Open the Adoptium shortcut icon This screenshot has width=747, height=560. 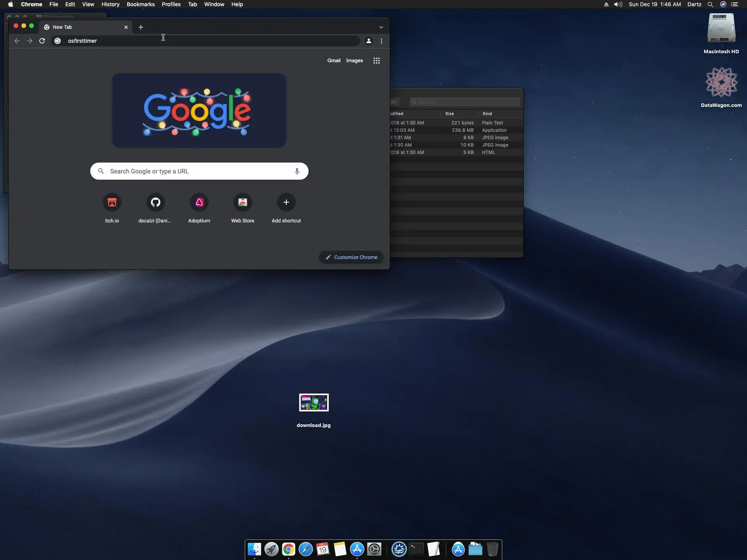[x=199, y=202]
